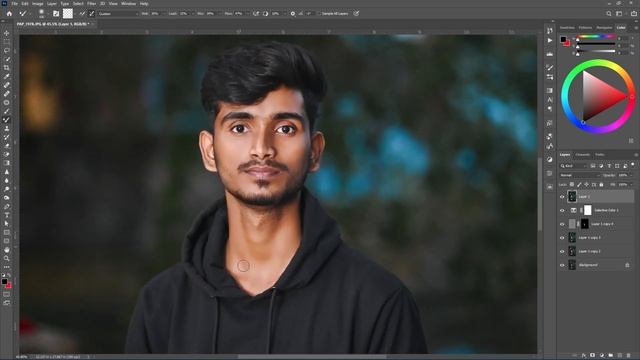The width and height of the screenshot is (640, 360).
Task: Select the Move tool
Action: tap(7, 33)
